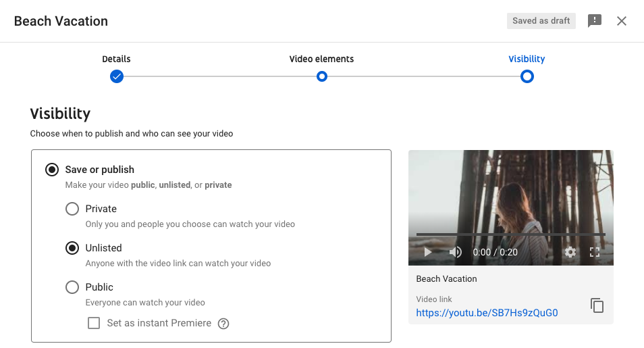Click the Beach Vacation caption under the preview
This screenshot has height=348, width=644.
coord(446,279)
